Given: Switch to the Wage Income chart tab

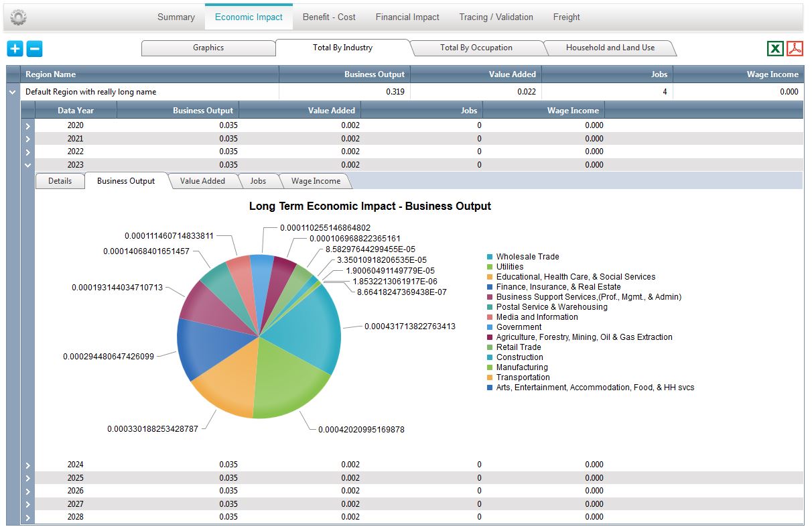Looking at the screenshot, I should 316,181.
